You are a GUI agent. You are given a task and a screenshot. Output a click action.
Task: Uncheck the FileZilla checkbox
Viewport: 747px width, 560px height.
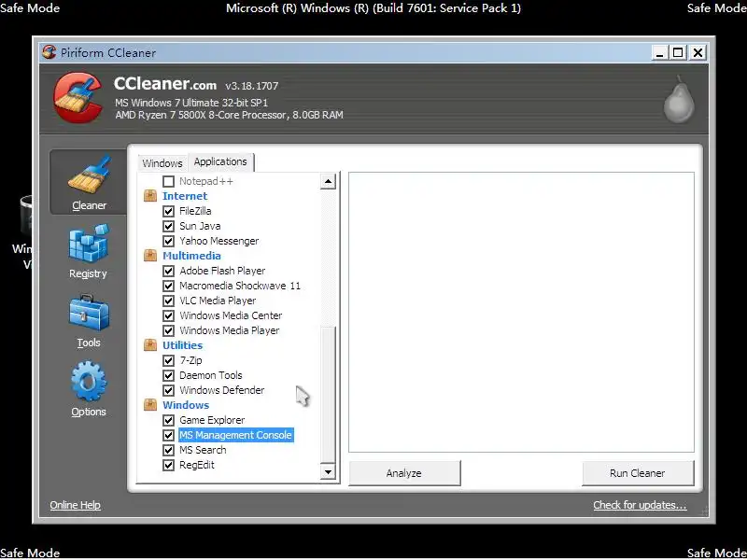pos(168,211)
